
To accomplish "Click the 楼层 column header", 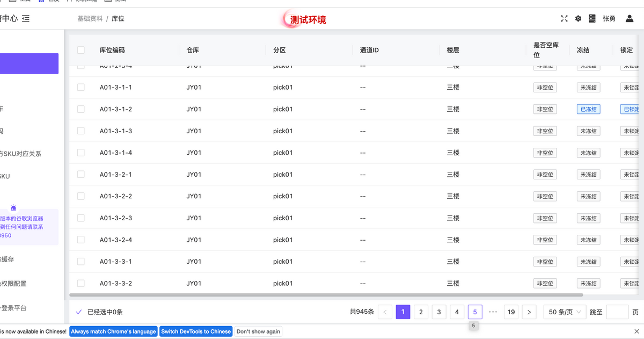I will pyautogui.click(x=453, y=50).
